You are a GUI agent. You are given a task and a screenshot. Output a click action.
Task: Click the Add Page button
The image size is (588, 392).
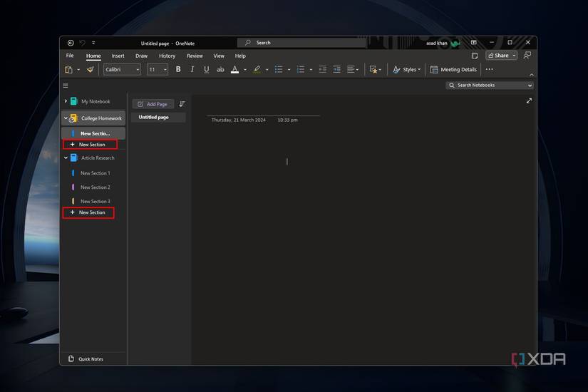click(x=153, y=104)
